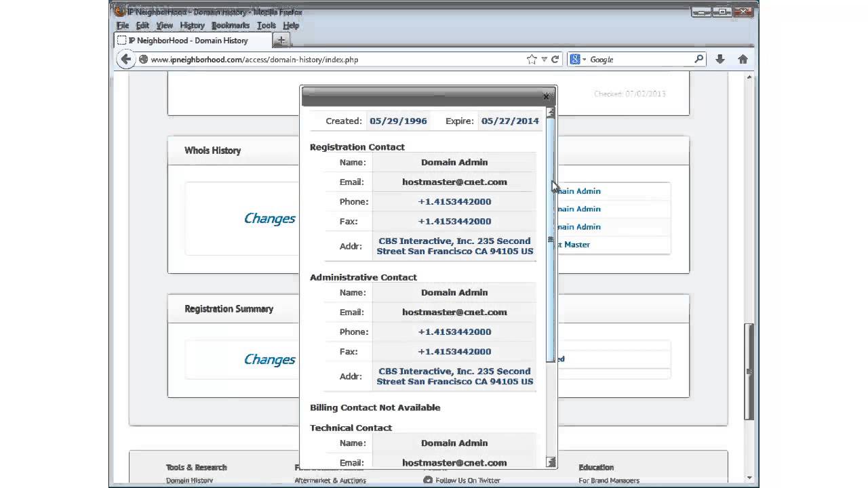Image resolution: width=868 pixels, height=488 pixels.
Task: Click the popup scrollbar up arrow
Action: click(x=551, y=113)
